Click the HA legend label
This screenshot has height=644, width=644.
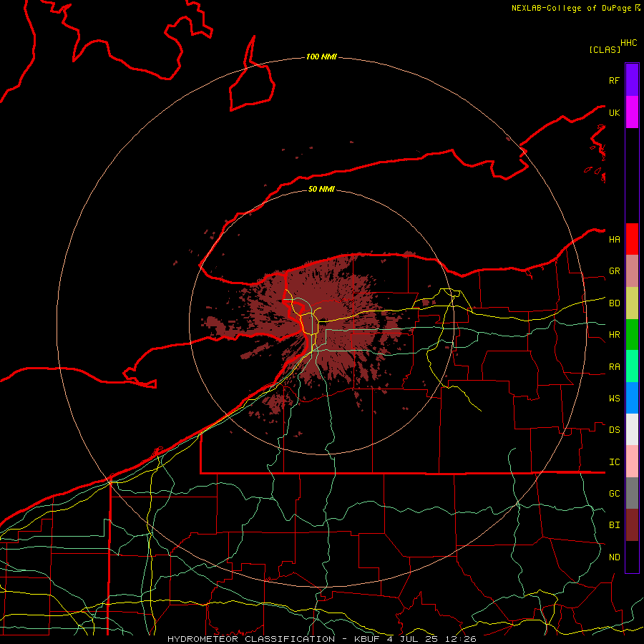point(615,240)
